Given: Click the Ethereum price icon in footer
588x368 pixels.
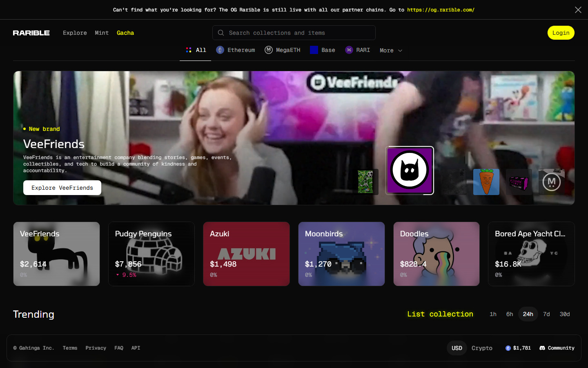Looking at the screenshot, I should [508, 348].
